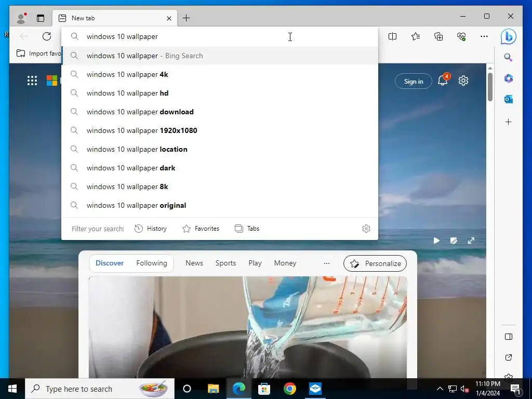Open Microsoft 365 sidebar icon
The width and height of the screenshot is (532, 399).
point(508,78)
